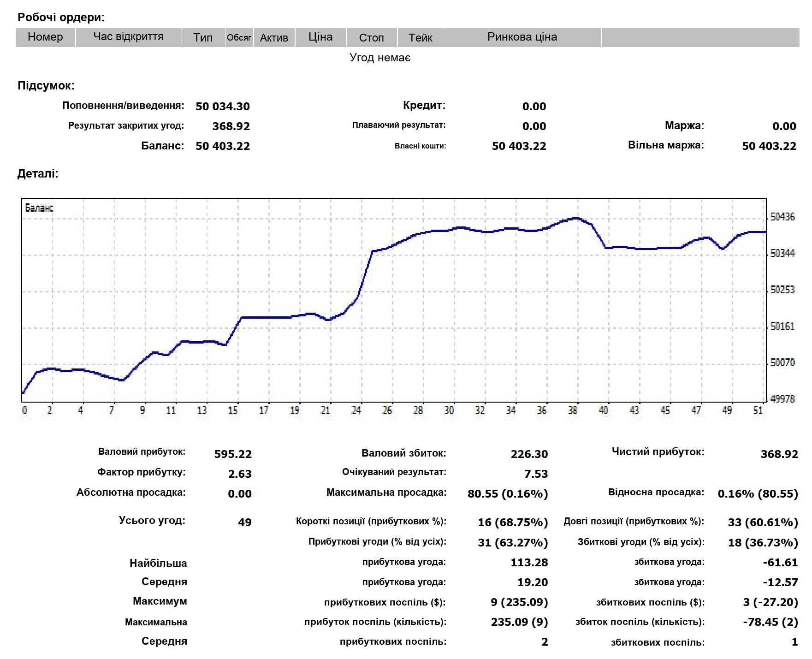812x659 pixels.
Task: Click the Обсяг column header
Action: pyautogui.click(x=239, y=37)
